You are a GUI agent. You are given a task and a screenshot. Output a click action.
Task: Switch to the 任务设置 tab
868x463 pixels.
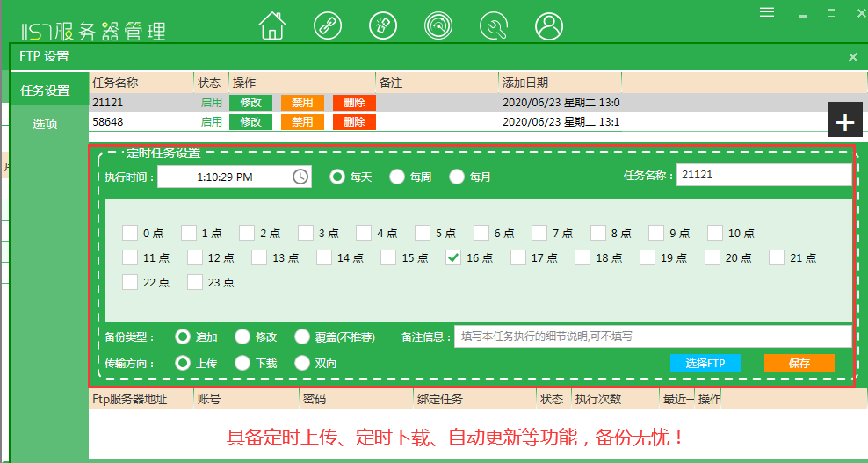tap(45, 90)
